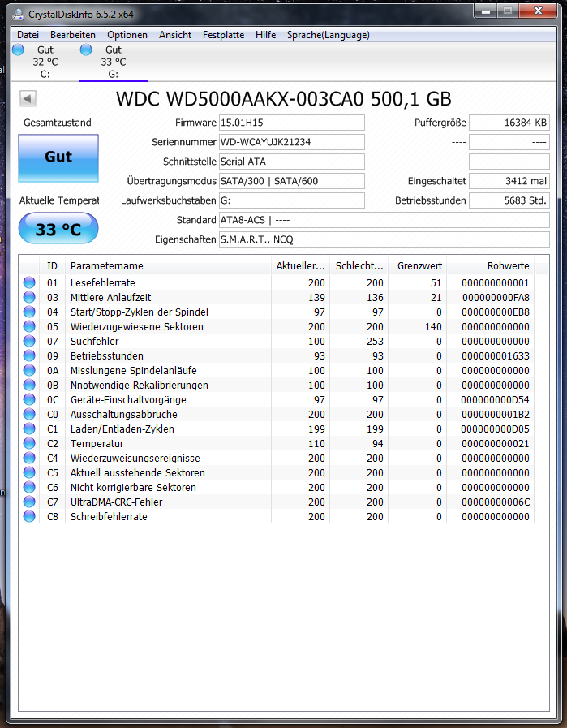The image size is (567, 728).
Task: Click the Gut health status button
Action: (x=58, y=158)
